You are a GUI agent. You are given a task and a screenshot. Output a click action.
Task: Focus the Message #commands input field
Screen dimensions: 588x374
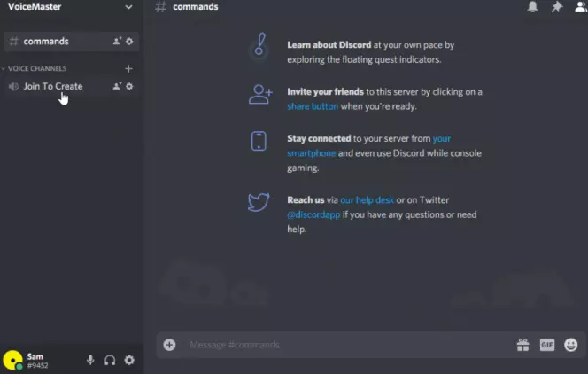[349, 345]
